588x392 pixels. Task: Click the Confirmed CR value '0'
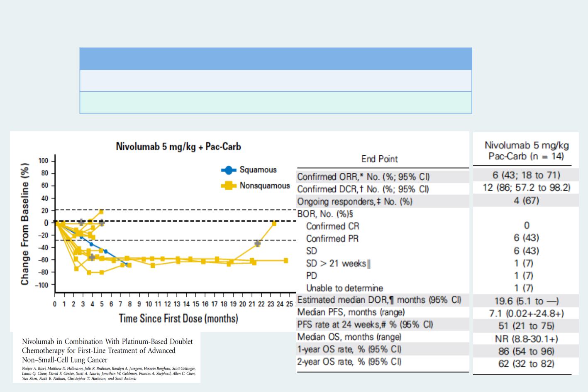click(527, 225)
